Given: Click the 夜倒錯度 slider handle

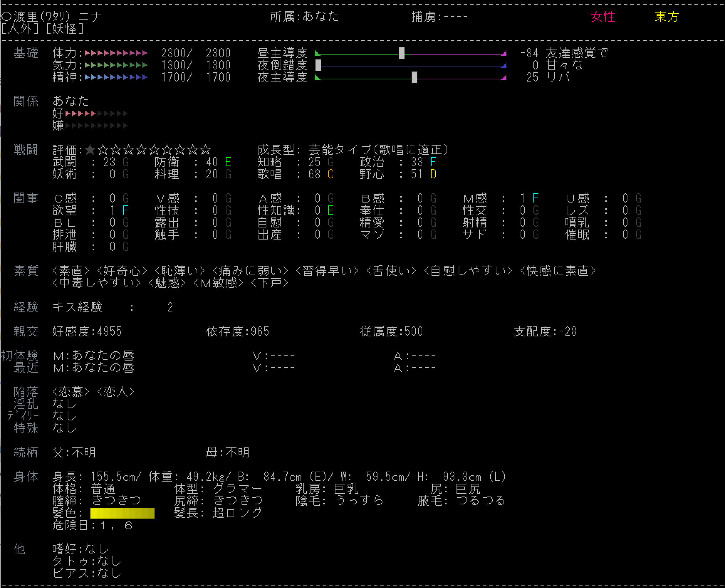Looking at the screenshot, I should point(318,65).
